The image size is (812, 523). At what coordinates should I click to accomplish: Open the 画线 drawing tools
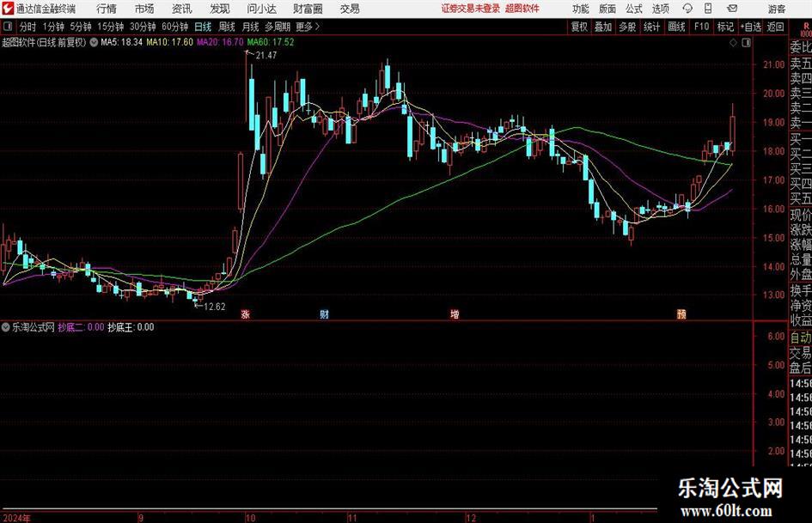676,27
